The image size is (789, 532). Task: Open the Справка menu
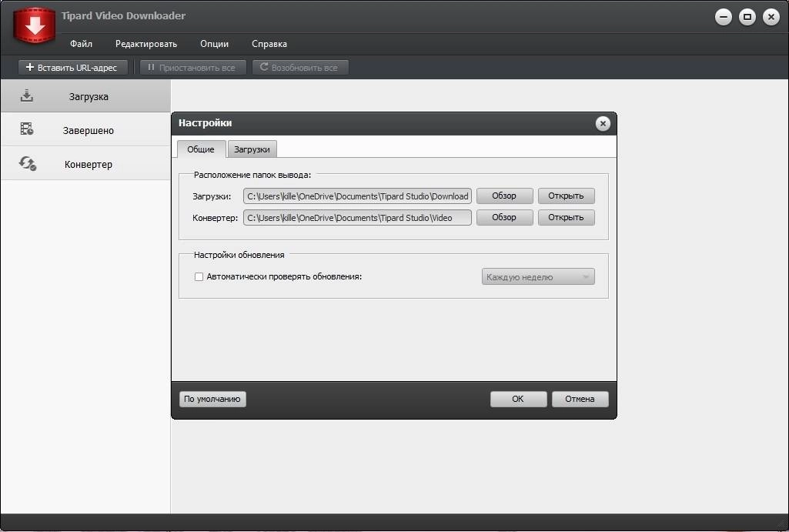pos(269,44)
